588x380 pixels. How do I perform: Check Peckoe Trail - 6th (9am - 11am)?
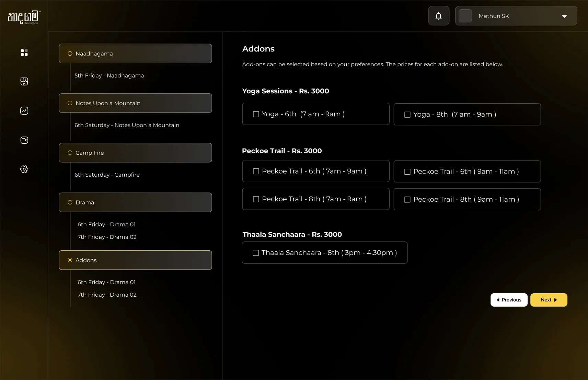pos(407,171)
